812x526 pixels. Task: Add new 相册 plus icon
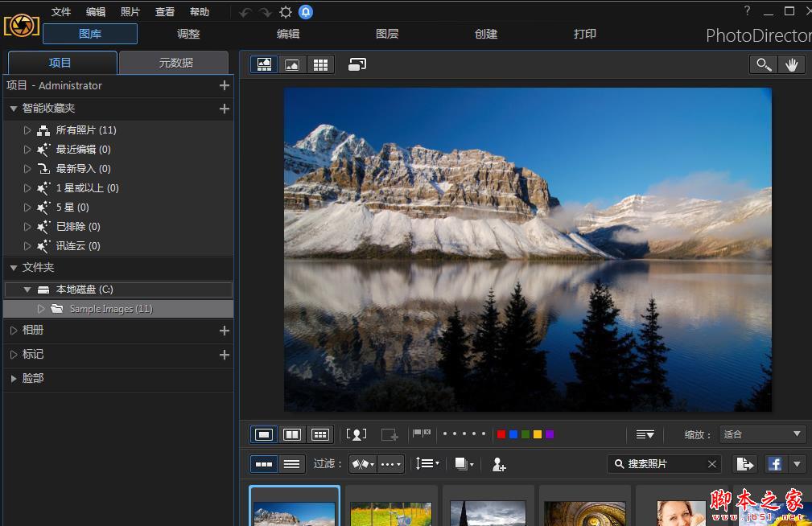pos(225,331)
